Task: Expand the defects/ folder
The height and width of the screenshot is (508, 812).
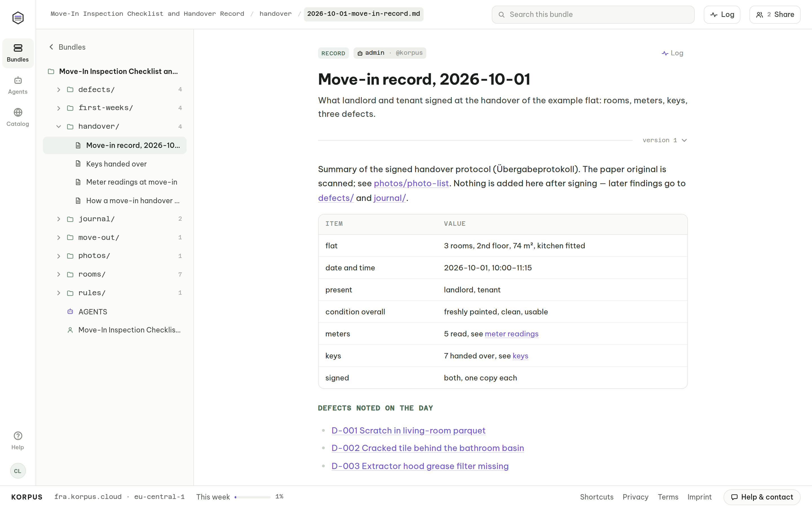Action: click(59, 89)
